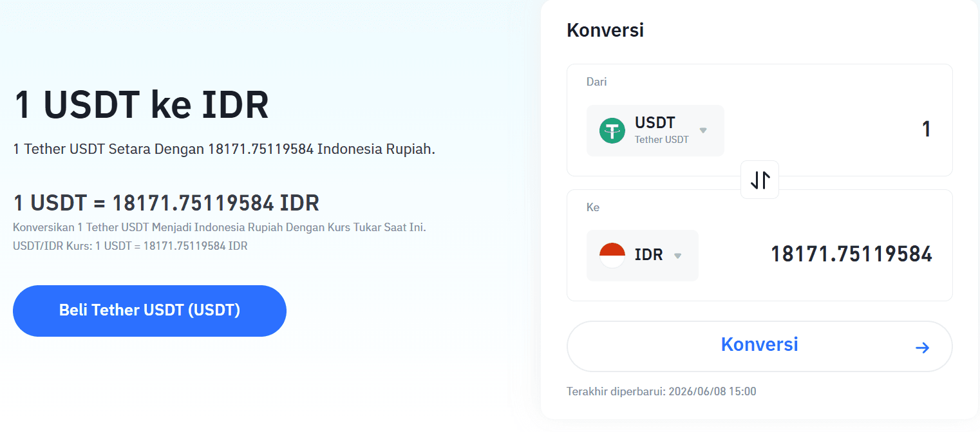Click the Dari amount field showing 1
980x432 pixels.
[x=927, y=129]
